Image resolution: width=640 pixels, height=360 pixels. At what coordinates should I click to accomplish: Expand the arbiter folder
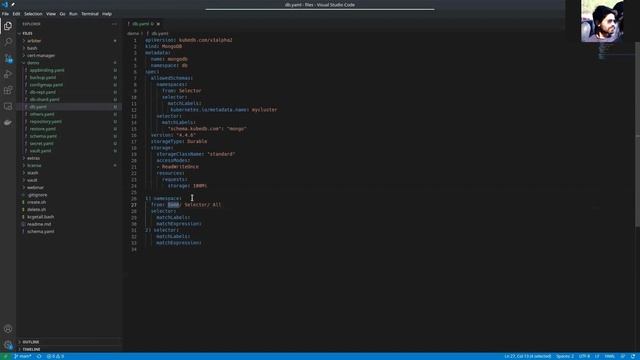[x=34, y=41]
